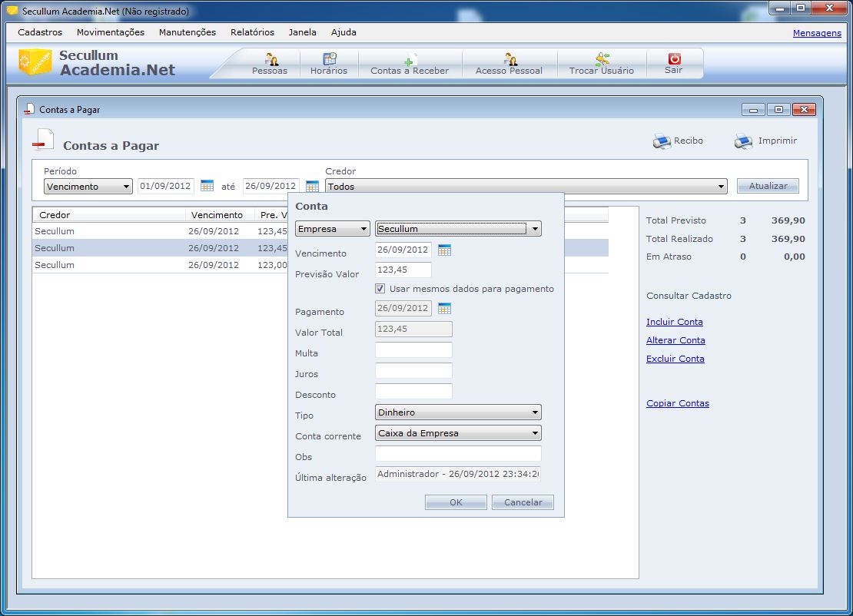
Task: Expand the Empresa type dropdown
Action: tap(364, 229)
